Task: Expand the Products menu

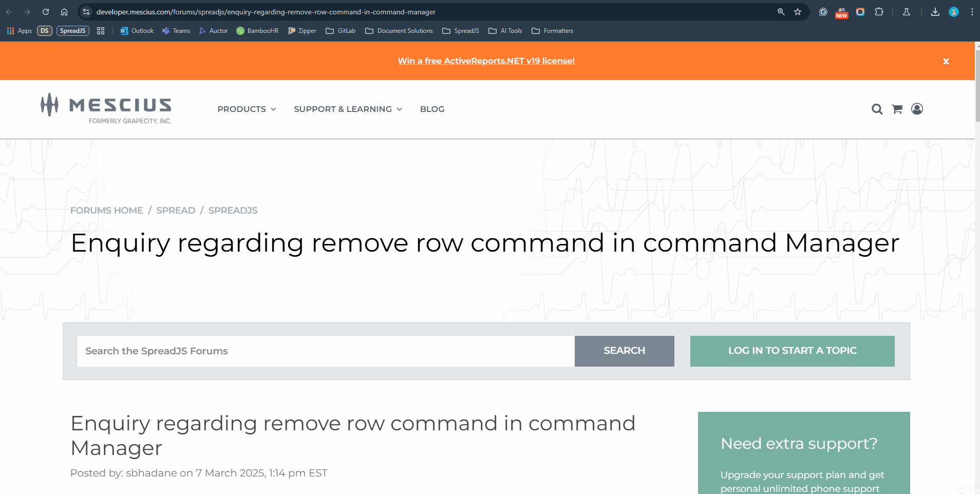Action: [247, 109]
